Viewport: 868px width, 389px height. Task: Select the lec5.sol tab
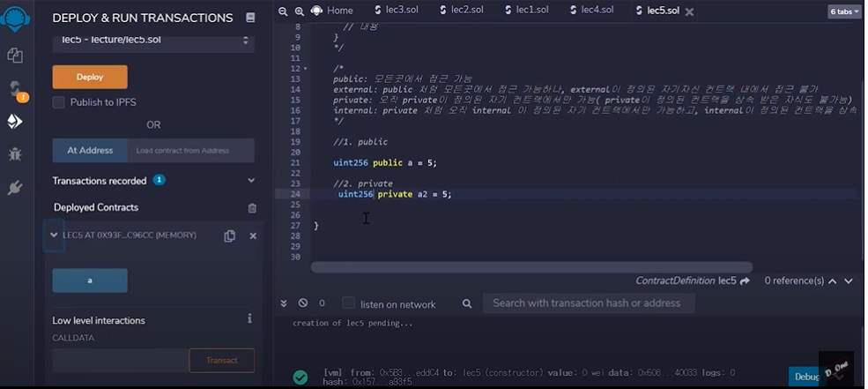click(x=657, y=11)
